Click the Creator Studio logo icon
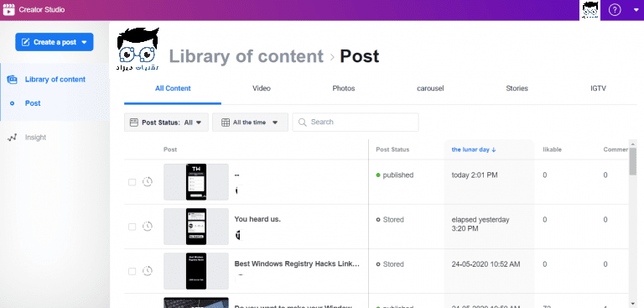The height and width of the screenshot is (308, 644). pos(8,9)
